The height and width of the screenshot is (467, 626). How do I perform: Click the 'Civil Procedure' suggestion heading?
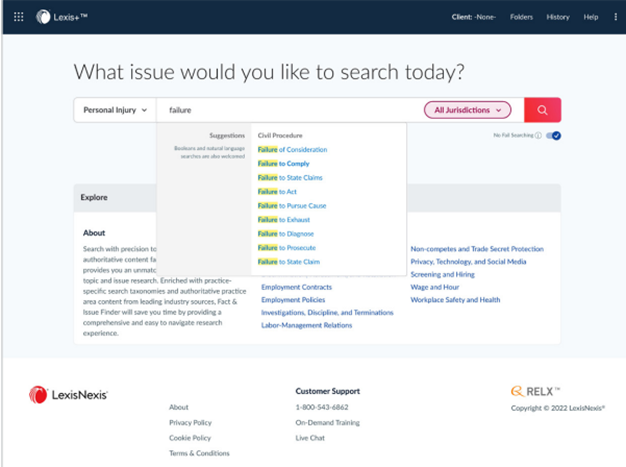pyautogui.click(x=280, y=135)
